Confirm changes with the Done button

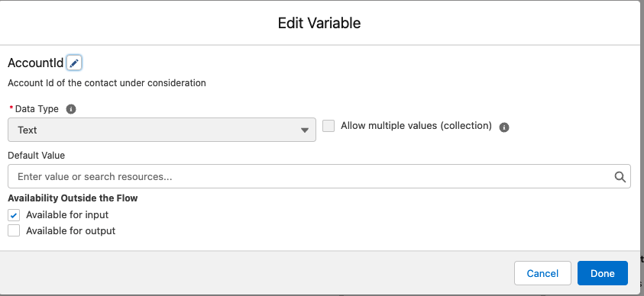(603, 273)
